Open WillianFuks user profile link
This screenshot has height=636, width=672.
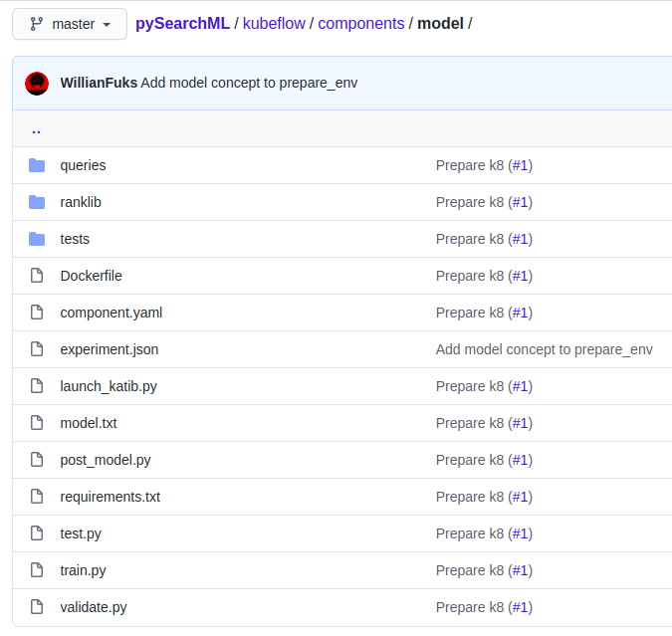[99, 83]
